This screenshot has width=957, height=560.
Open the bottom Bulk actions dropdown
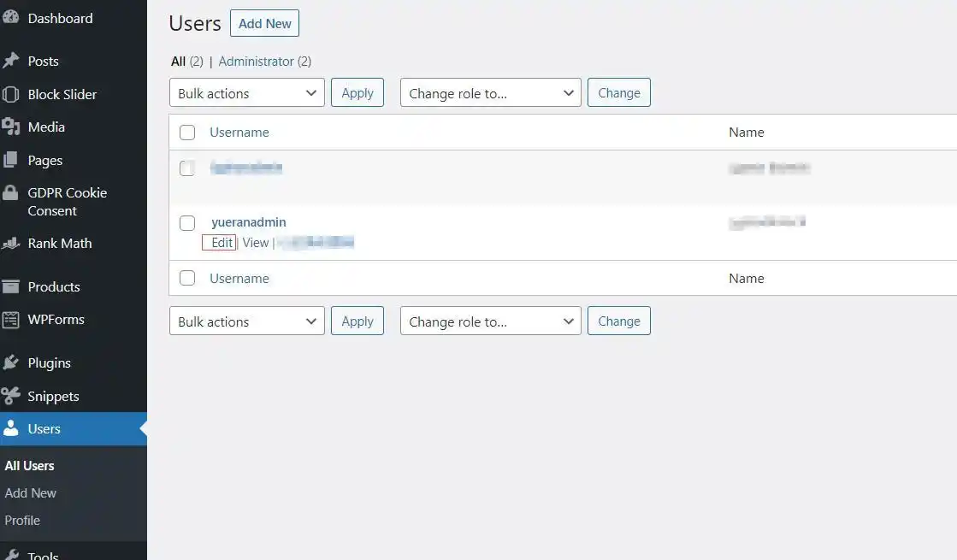247,321
